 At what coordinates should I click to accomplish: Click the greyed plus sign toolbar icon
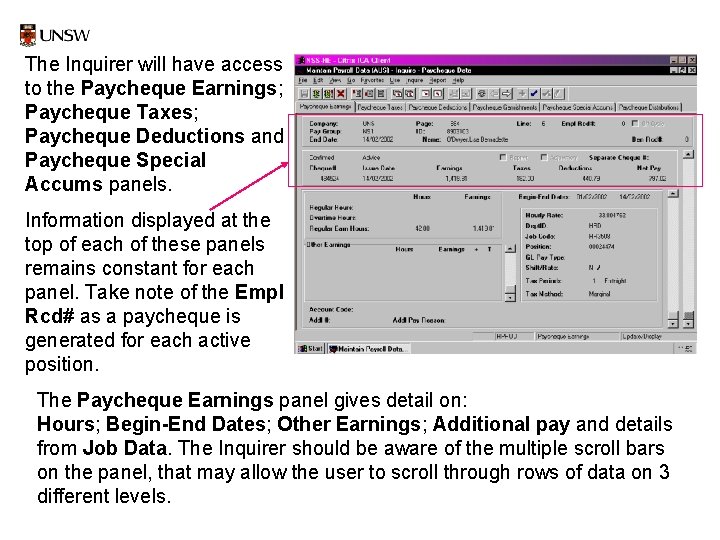(x=522, y=94)
